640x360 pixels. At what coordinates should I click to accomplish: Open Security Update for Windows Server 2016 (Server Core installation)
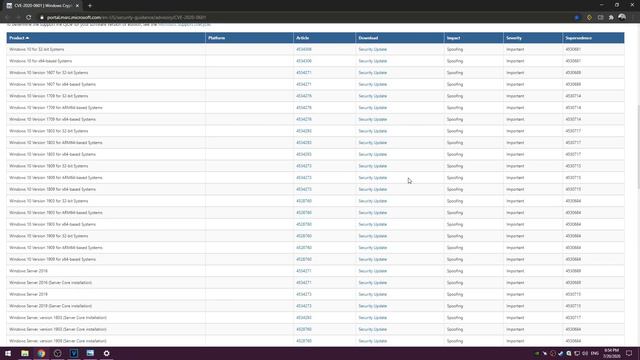pyautogui.click(x=373, y=283)
